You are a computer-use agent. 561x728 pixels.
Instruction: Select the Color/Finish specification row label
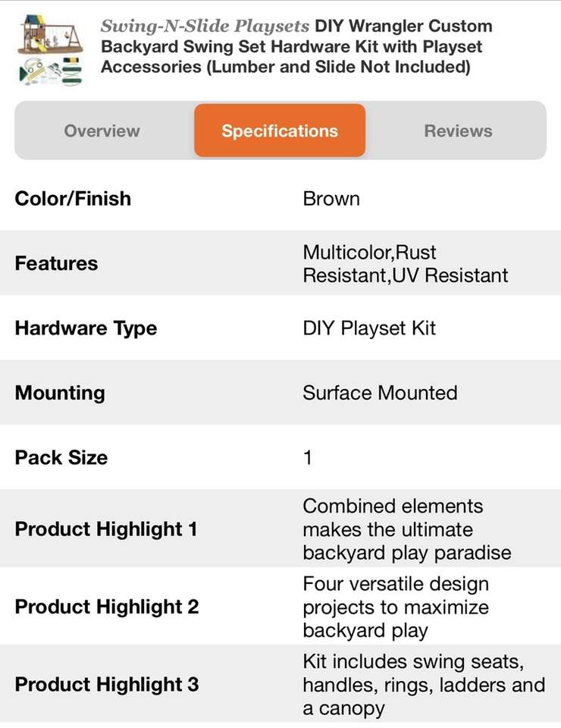[73, 199]
